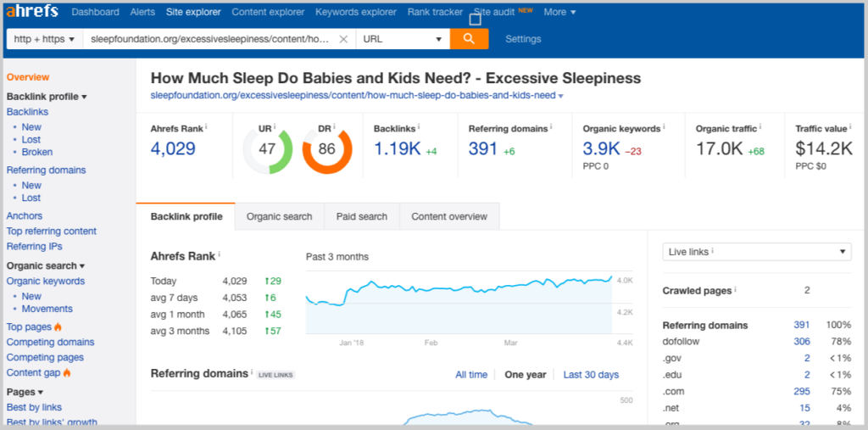Open Best by links in the sidebar
The height and width of the screenshot is (430, 868).
34,407
